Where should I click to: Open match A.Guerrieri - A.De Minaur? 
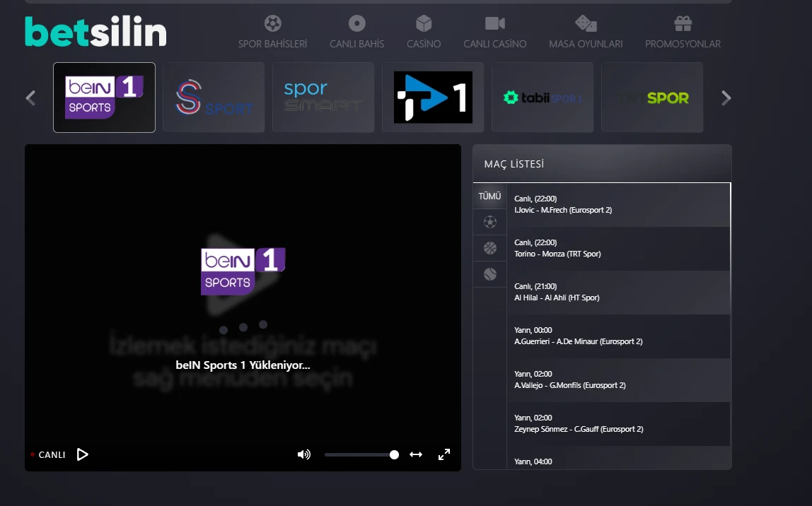618,336
